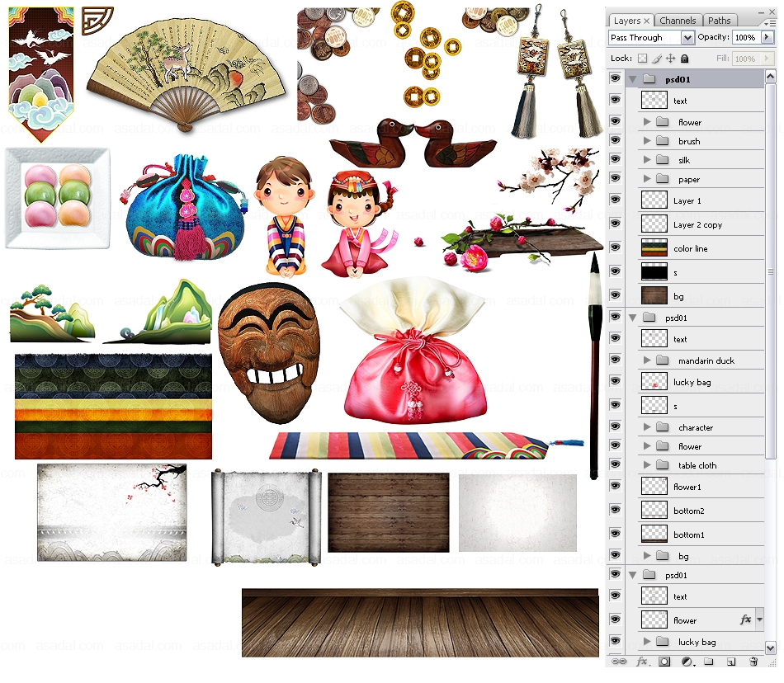Viewport: 784px width, 683px height.
Task: Click the link layers icon
Action: tap(620, 662)
